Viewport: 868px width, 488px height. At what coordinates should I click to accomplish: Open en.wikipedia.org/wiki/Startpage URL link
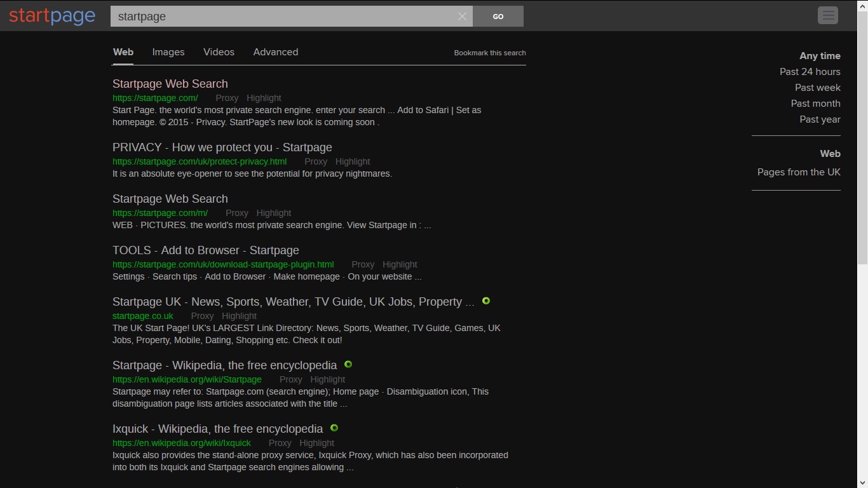pyautogui.click(x=187, y=379)
